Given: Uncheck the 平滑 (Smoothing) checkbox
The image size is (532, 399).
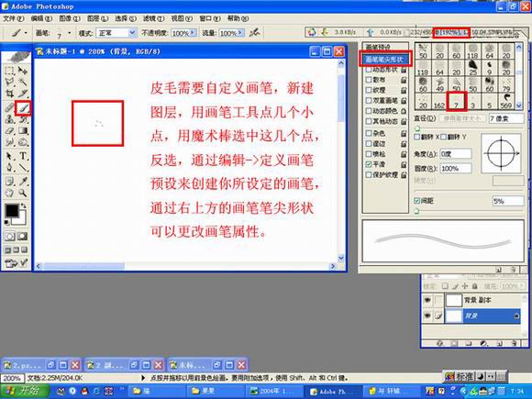Looking at the screenshot, I should pyautogui.click(x=369, y=164).
